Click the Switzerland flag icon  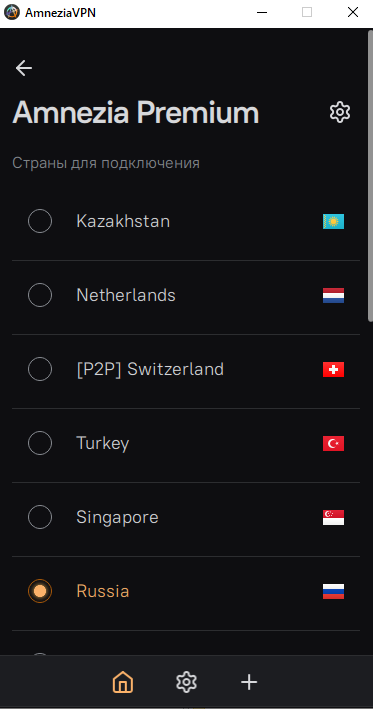[333, 369]
